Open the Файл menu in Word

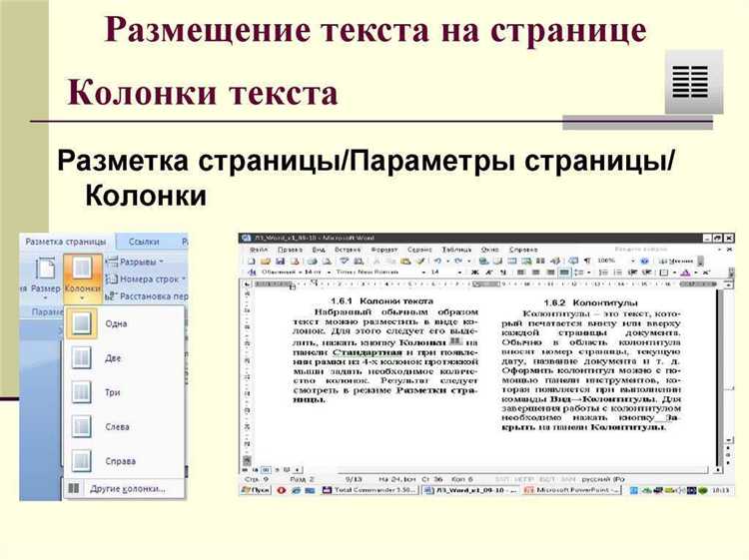coord(259,250)
